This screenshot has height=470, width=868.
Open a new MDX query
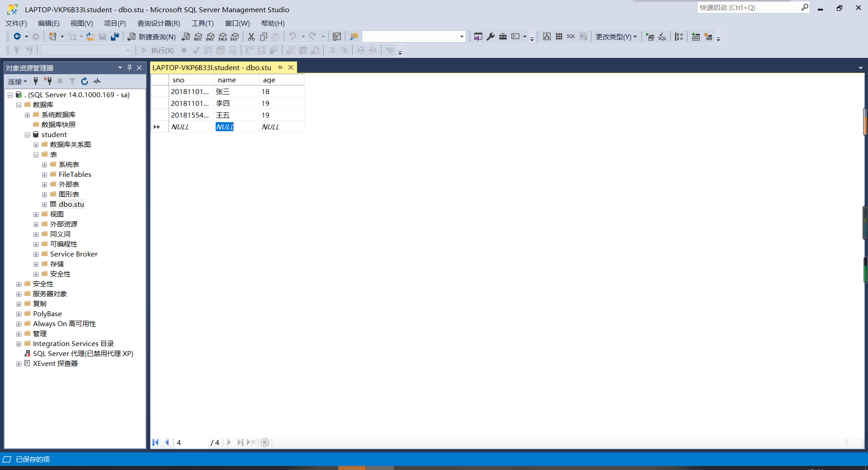pyautogui.click(x=198, y=37)
